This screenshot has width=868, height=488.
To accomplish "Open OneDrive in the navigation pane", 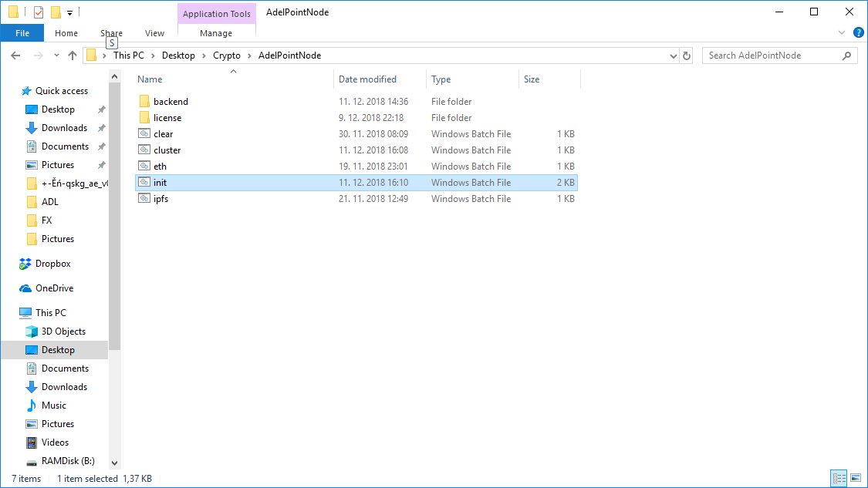I will pyautogui.click(x=54, y=288).
